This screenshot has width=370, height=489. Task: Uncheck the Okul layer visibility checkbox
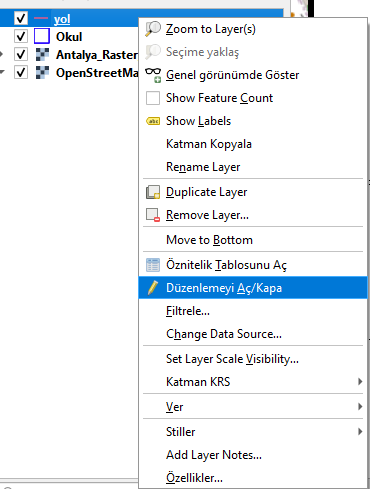pos(21,36)
